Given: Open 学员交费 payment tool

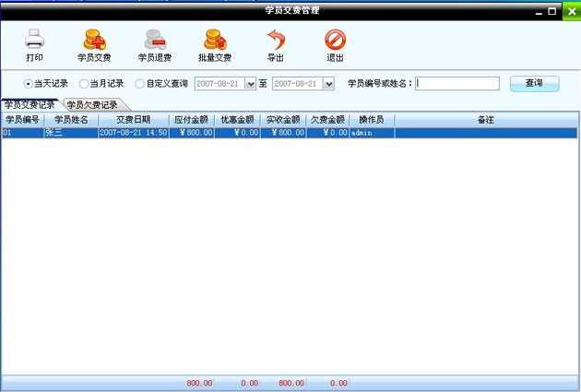Looking at the screenshot, I should tap(93, 40).
